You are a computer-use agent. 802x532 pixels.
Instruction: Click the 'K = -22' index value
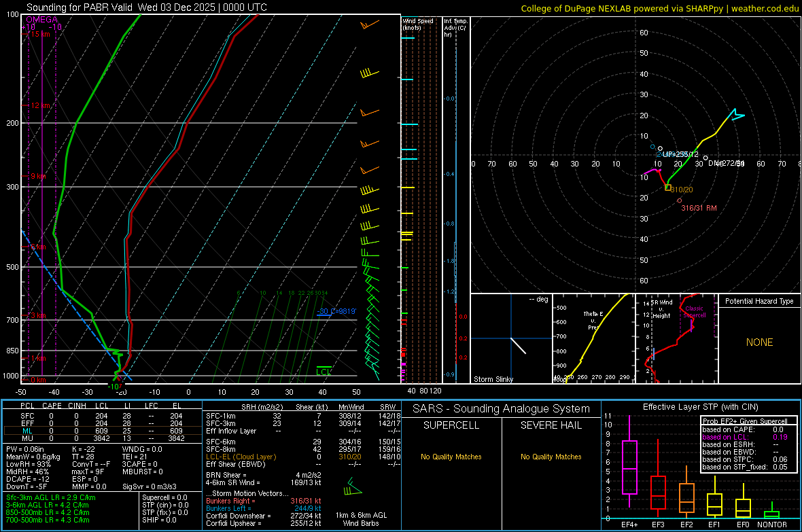point(84,449)
